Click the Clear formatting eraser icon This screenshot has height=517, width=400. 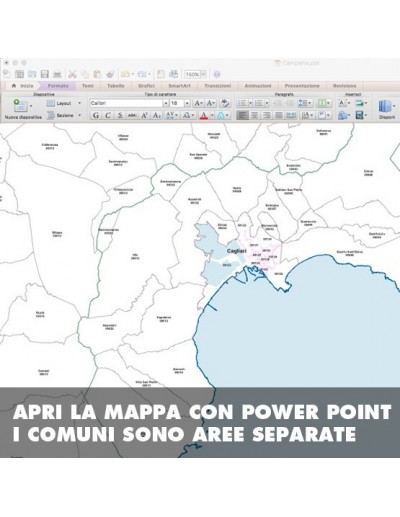click(225, 103)
